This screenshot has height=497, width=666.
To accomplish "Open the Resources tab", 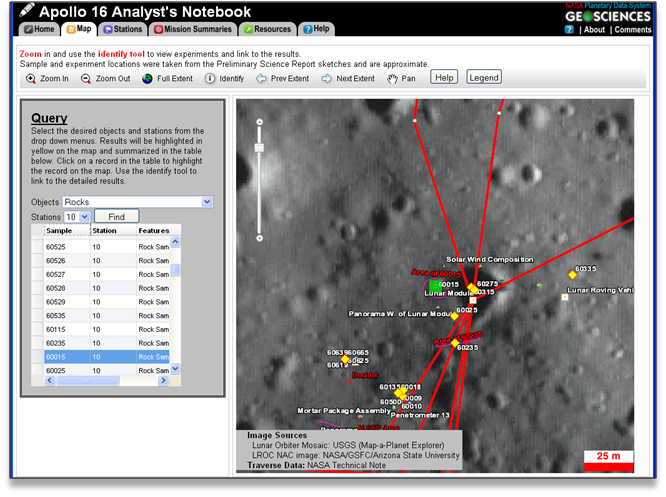I will (268, 29).
